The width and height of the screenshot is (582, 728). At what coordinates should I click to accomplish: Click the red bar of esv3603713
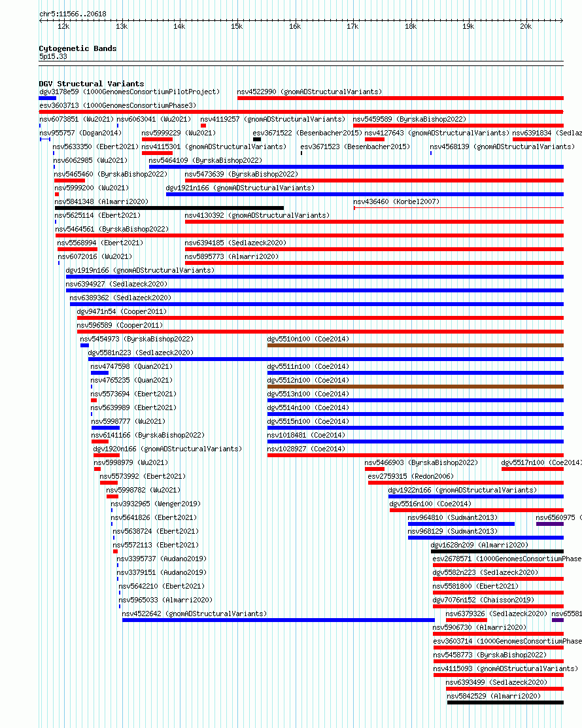[301, 112]
